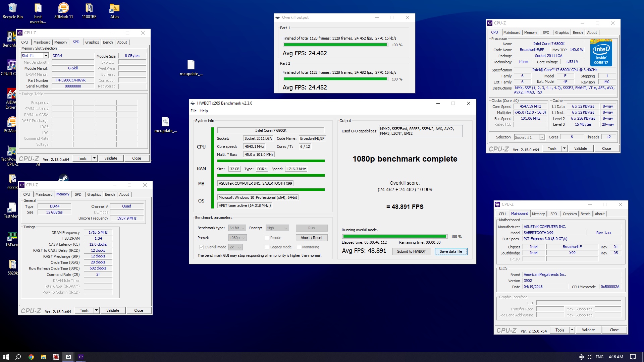Click the Used CPU capabilities text box
The height and width of the screenshot is (362, 644).
[x=421, y=131]
